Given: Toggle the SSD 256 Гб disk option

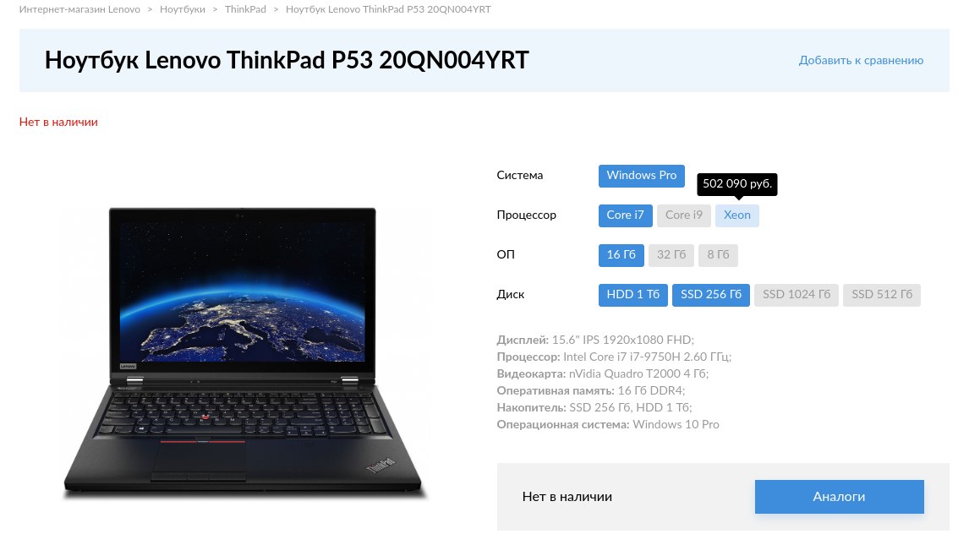Looking at the screenshot, I should 710,295.
